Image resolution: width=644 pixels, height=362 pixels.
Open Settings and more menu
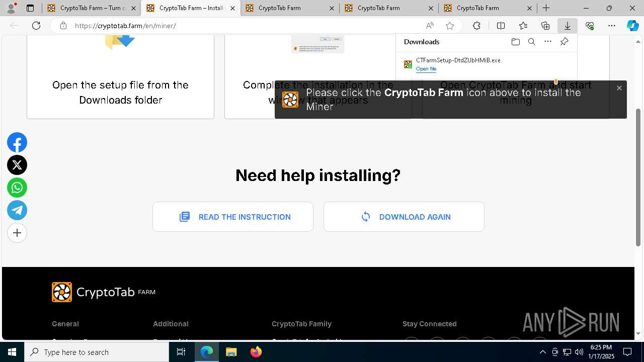click(x=612, y=26)
